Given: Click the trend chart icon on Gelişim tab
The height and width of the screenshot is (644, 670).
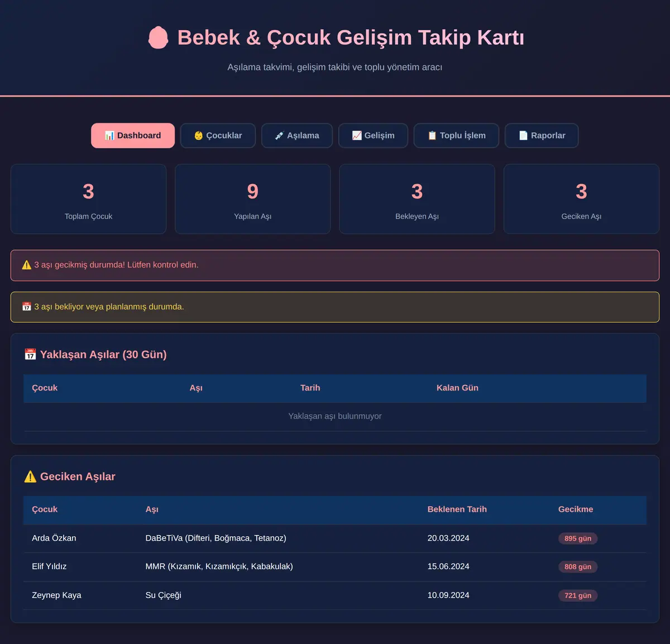Looking at the screenshot, I should pos(357,136).
